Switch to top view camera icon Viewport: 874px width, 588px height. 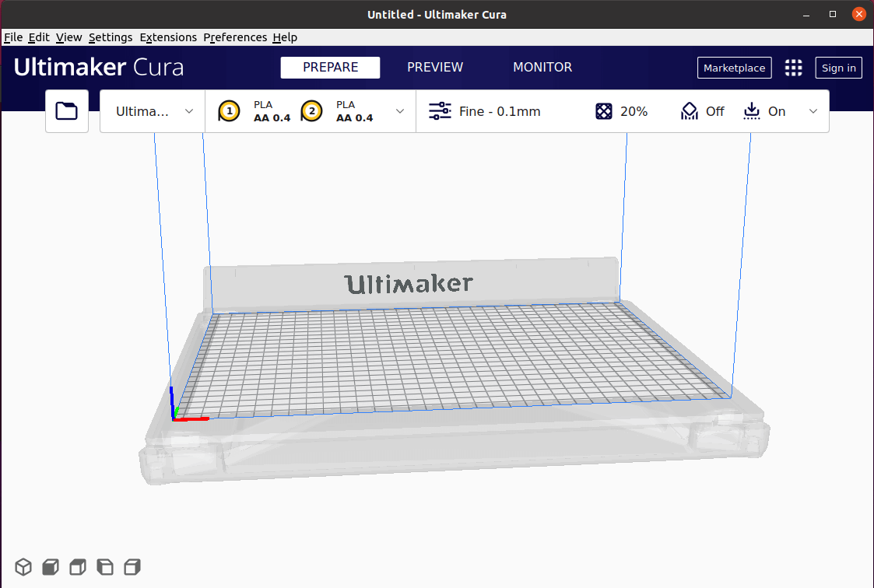(x=78, y=567)
